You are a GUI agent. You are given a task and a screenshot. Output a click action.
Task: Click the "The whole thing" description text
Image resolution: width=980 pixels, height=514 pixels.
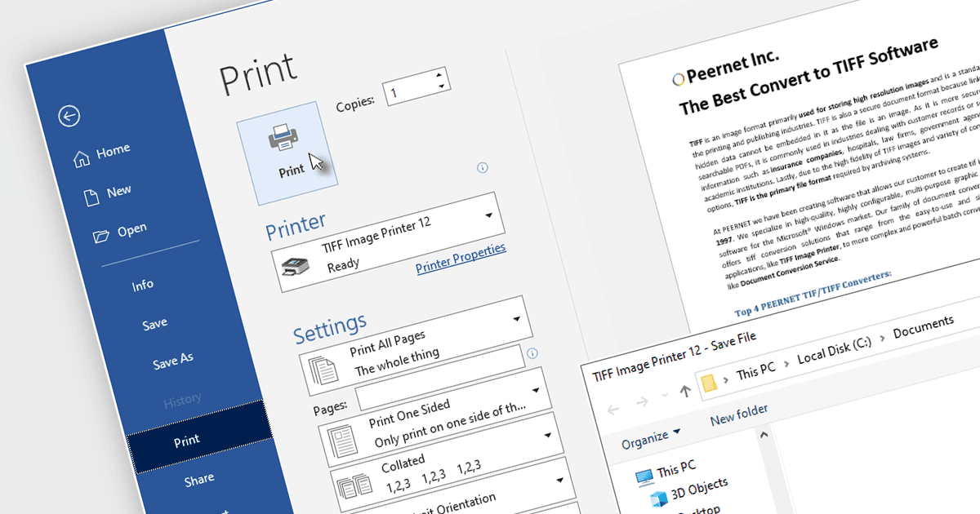[397, 361]
